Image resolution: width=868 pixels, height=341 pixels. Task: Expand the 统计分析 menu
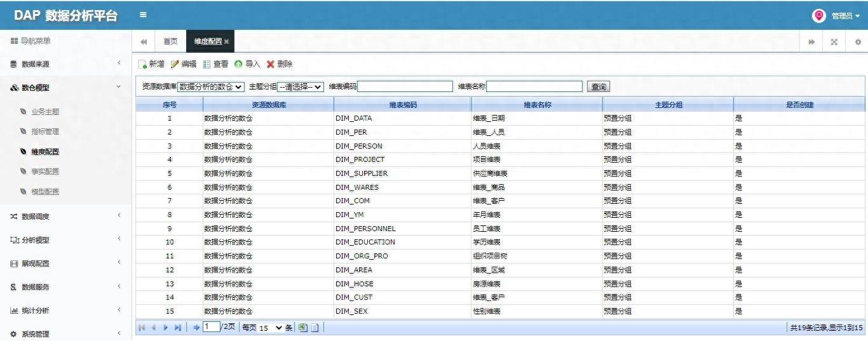coord(66,311)
